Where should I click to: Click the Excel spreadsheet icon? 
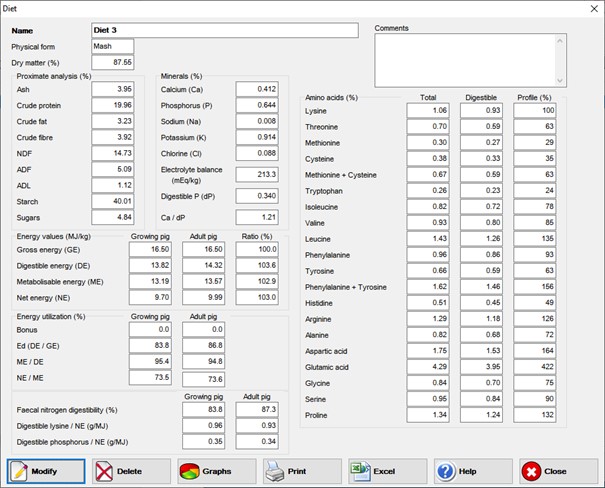coord(360,471)
